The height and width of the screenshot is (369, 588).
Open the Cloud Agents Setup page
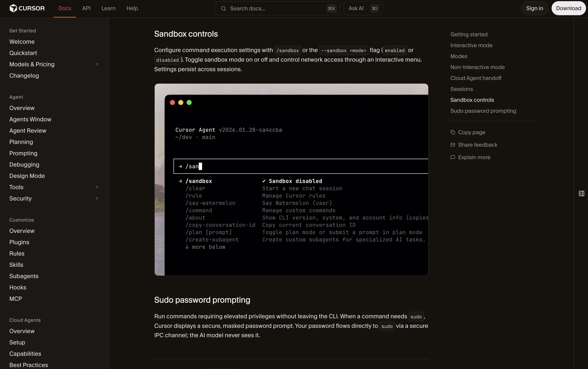click(17, 342)
